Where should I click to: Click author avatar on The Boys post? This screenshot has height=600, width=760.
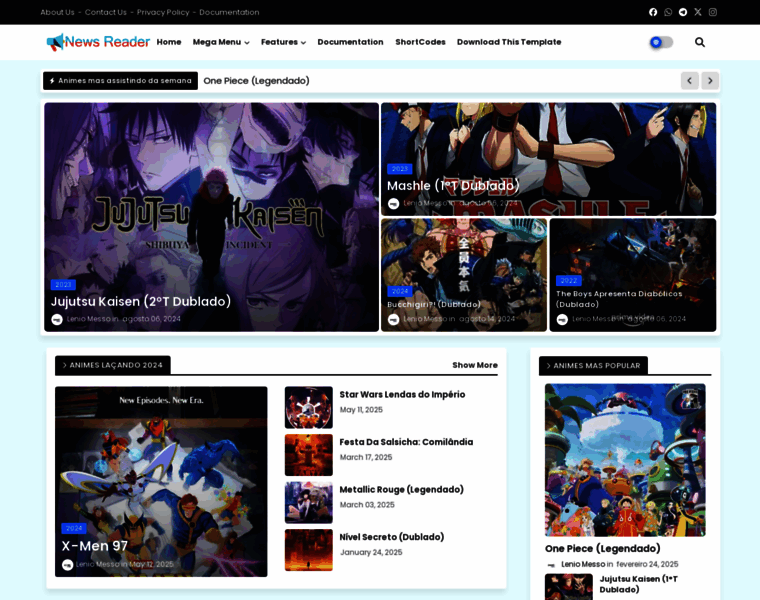pyautogui.click(x=562, y=319)
